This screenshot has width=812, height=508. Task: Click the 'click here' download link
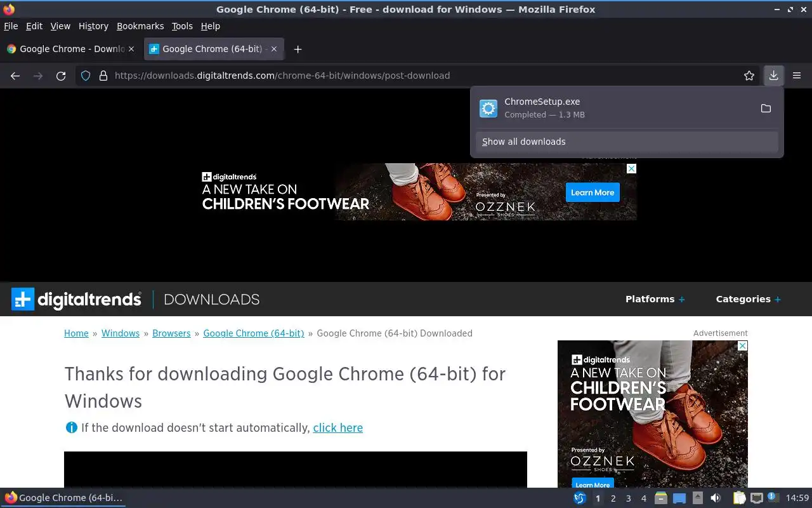[x=338, y=428]
